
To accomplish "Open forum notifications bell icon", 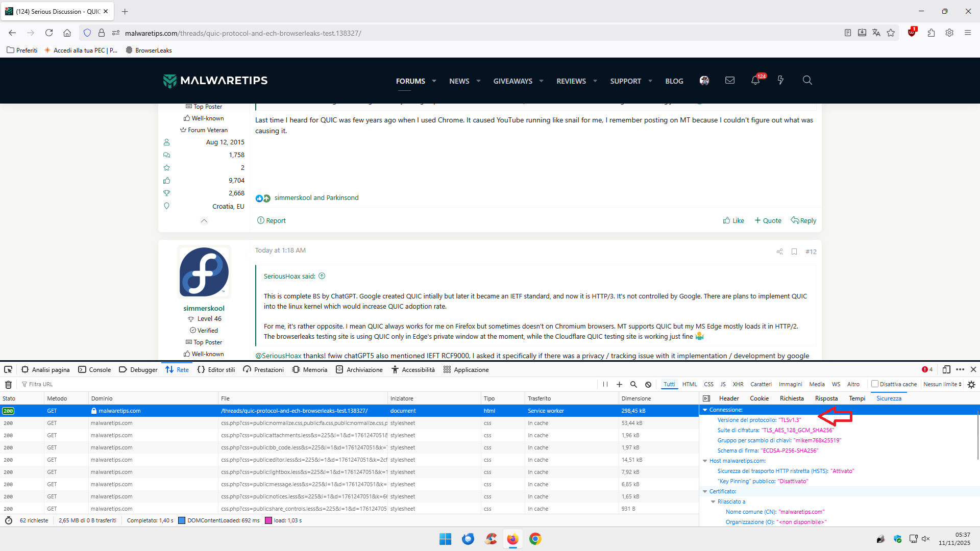I will click(x=755, y=81).
